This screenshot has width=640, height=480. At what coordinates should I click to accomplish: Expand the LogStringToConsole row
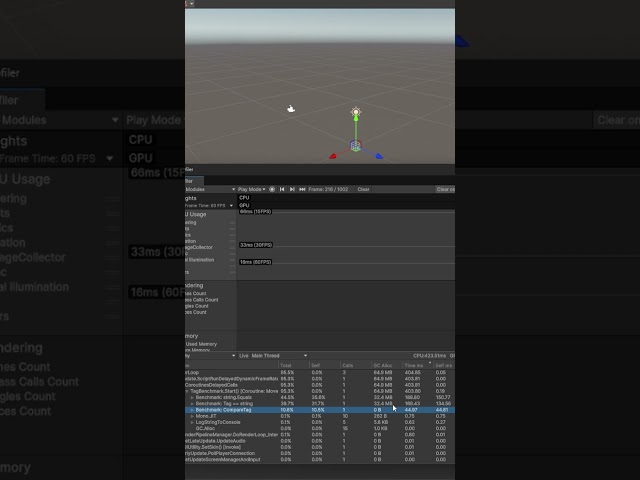[x=192, y=422]
